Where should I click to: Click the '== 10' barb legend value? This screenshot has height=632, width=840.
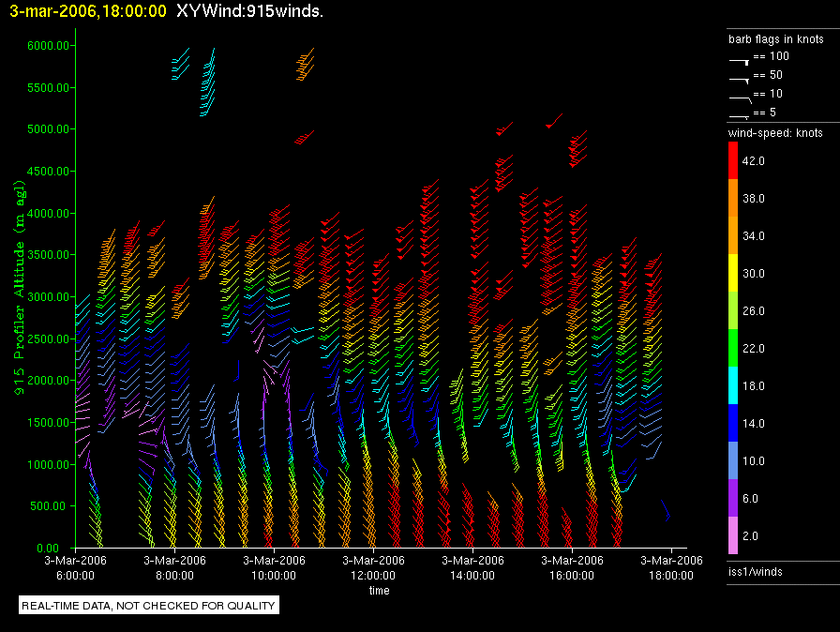768,94
